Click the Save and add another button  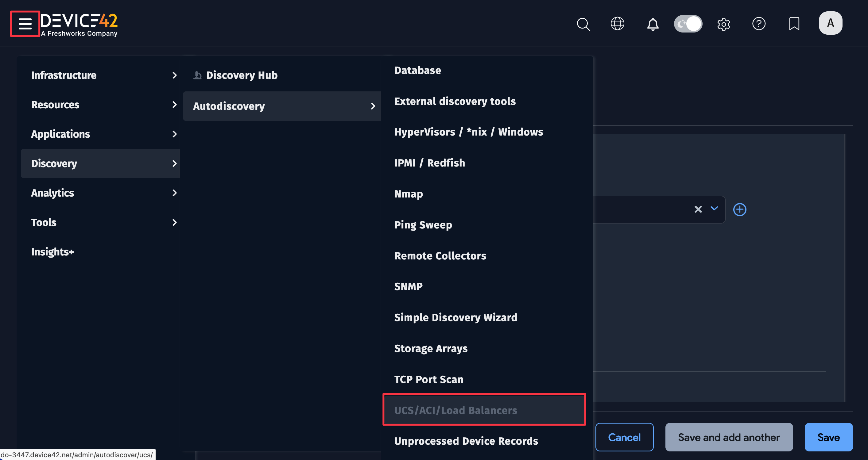(729, 437)
